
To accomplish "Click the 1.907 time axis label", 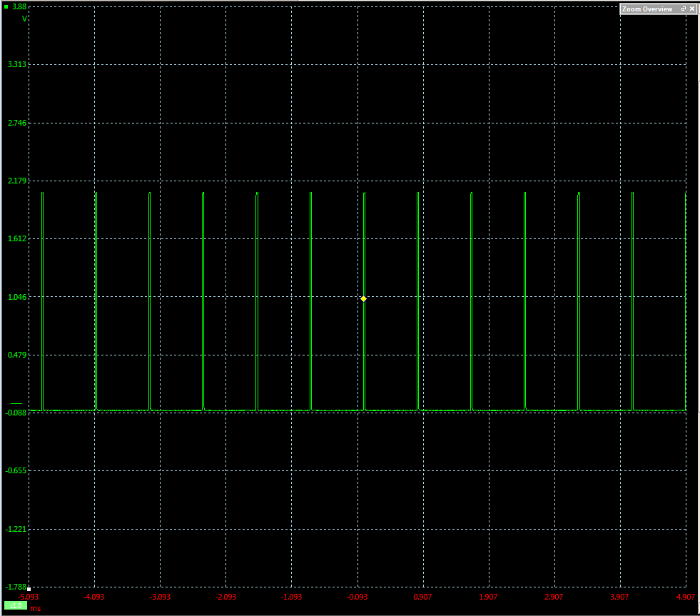I will click(x=488, y=597).
